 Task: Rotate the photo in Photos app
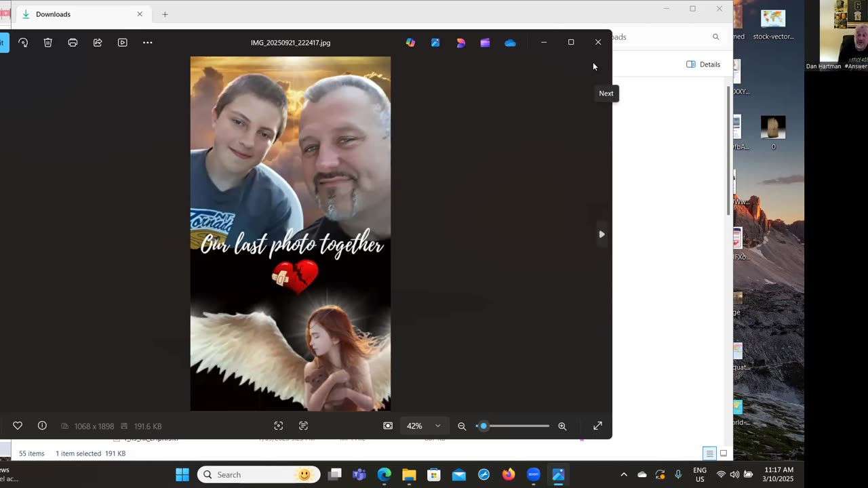pyautogui.click(x=23, y=43)
